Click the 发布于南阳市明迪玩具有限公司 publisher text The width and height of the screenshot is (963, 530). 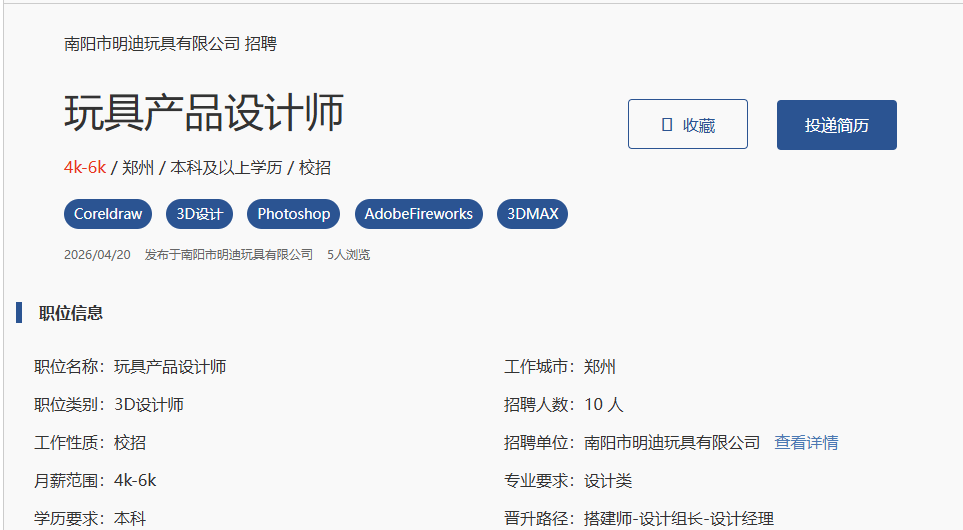pos(228,255)
